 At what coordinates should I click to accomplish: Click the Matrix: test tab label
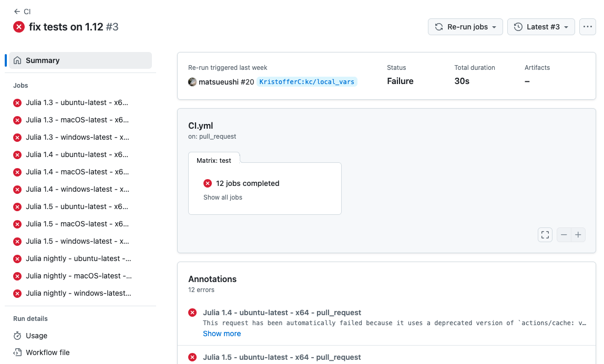click(x=214, y=161)
